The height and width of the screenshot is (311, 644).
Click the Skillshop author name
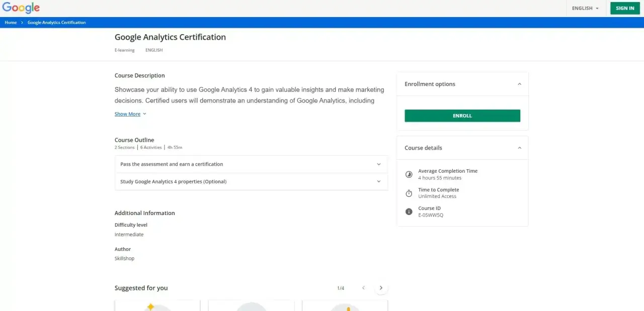124,259
